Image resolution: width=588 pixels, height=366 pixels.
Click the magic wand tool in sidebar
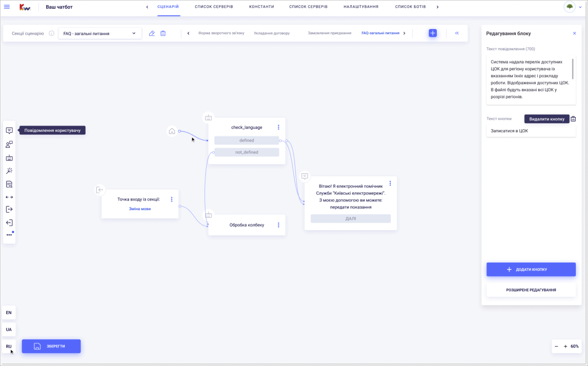[x=9, y=171]
